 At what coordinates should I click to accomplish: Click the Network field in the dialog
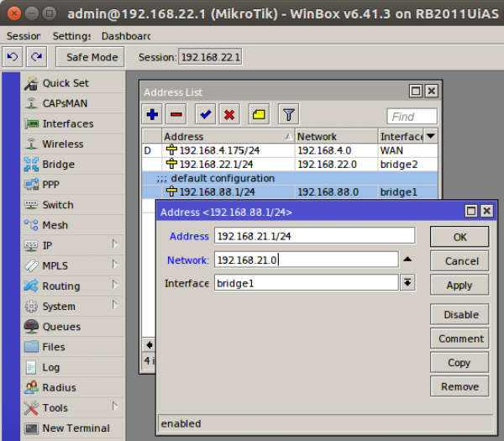coord(307,260)
